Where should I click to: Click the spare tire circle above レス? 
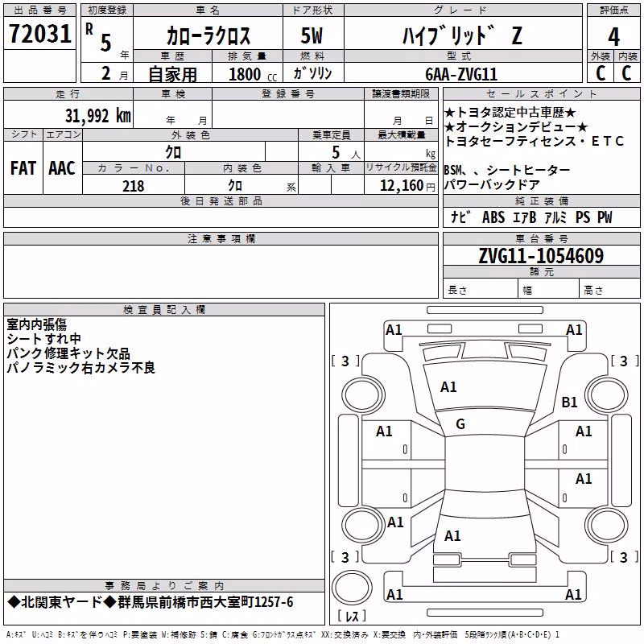pos(352,588)
